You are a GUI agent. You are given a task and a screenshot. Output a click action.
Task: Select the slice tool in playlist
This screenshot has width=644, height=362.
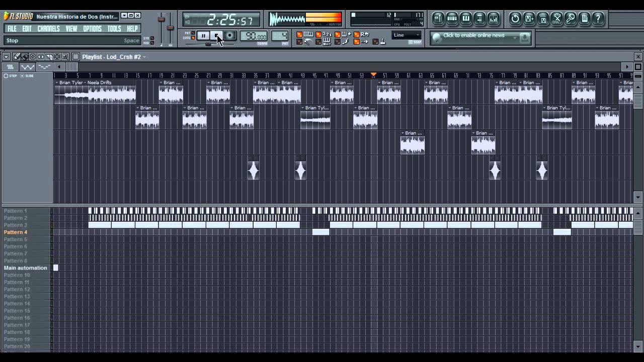(x=49, y=57)
